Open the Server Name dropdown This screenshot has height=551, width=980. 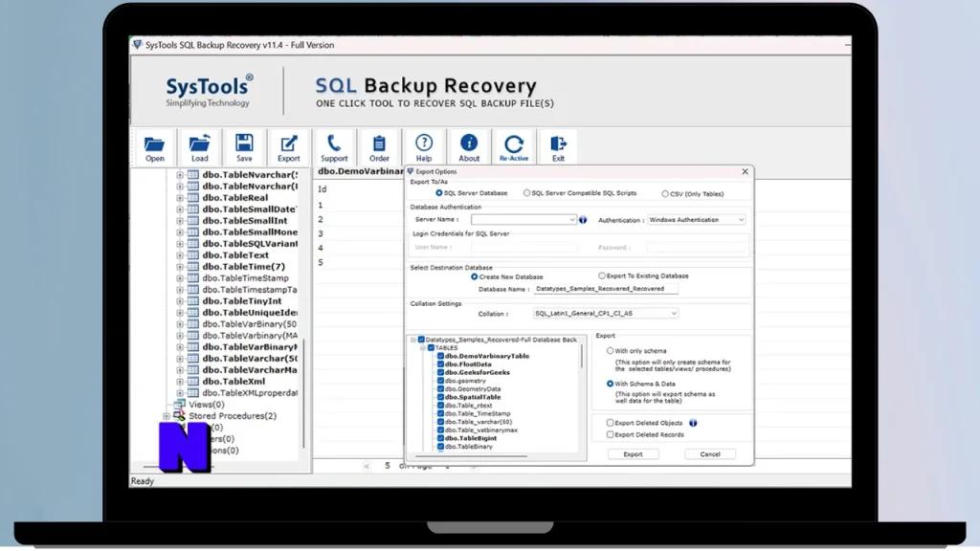point(572,220)
